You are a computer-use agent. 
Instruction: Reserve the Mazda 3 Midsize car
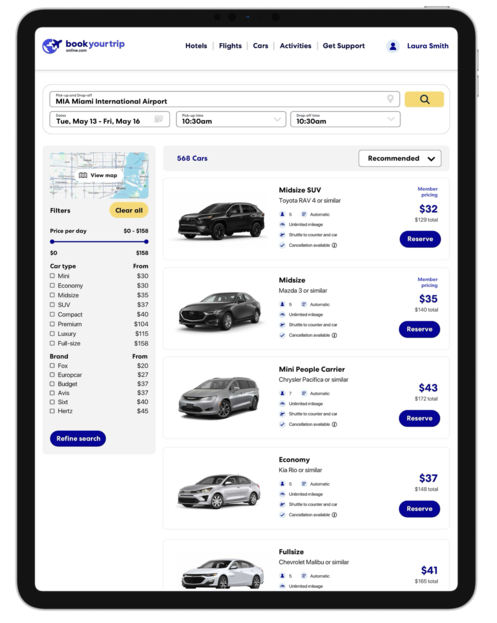tap(420, 329)
